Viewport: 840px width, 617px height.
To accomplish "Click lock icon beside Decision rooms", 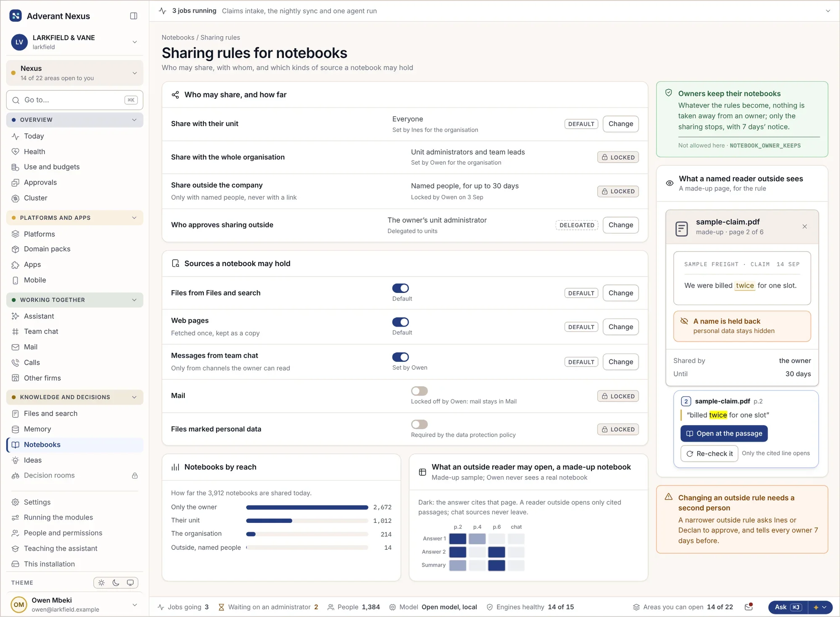I will 135,476.
